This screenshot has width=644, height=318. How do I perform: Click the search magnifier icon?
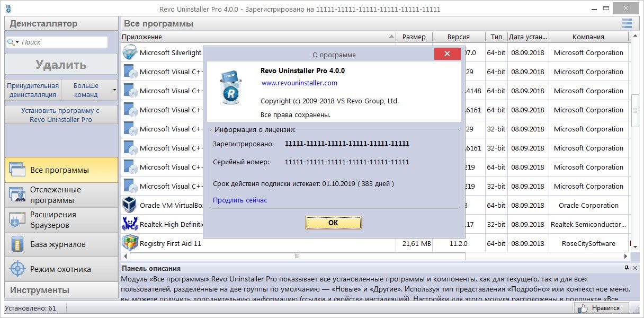click(12, 42)
